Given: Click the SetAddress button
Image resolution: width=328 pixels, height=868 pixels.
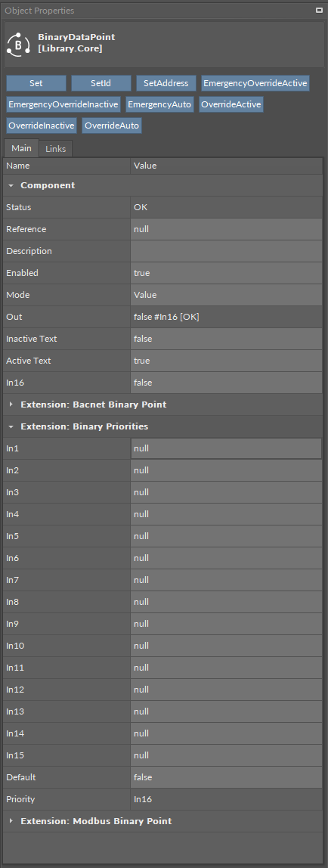Looking at the screenshot, I should click(166, 83).
